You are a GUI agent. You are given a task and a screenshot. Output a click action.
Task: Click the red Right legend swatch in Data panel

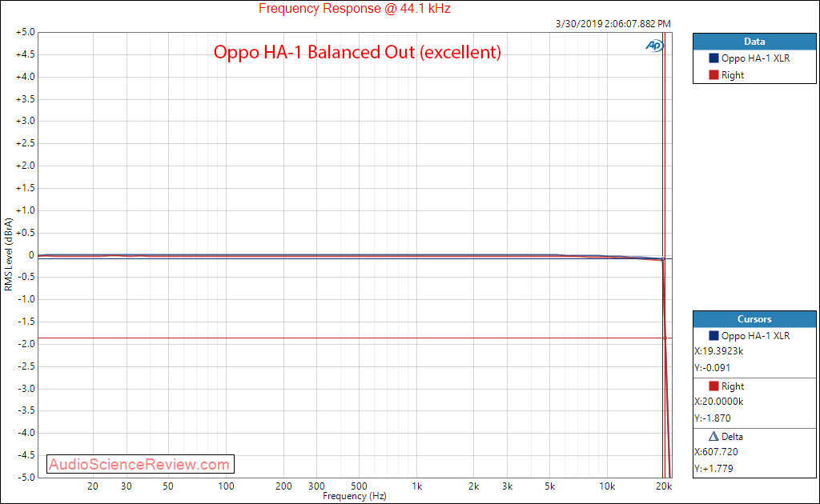pyautogui.click(x=713, y=74)
